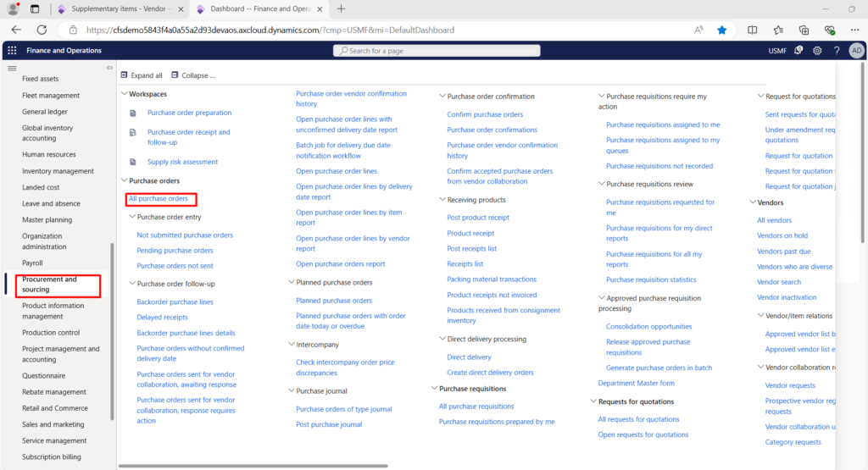The image size is (868, 470).
Task: Collapse the Requests for quotations section
Action: click(x=593, y=401)
